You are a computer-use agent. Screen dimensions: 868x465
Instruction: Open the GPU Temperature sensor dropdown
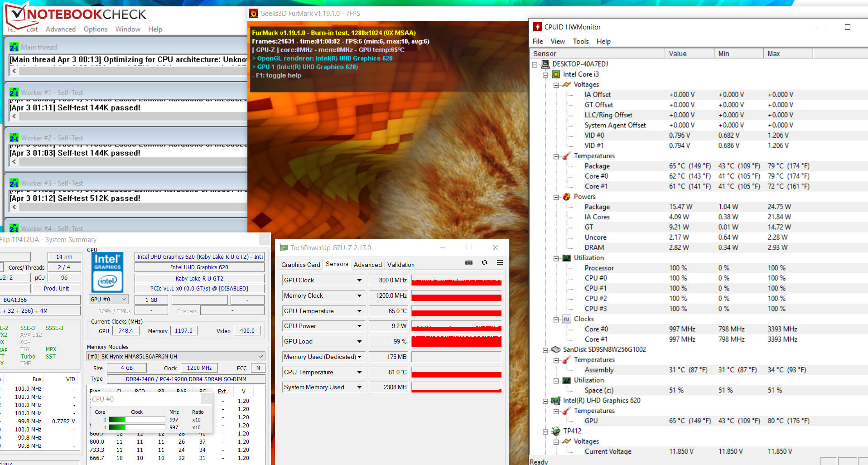tap(359, 311)
